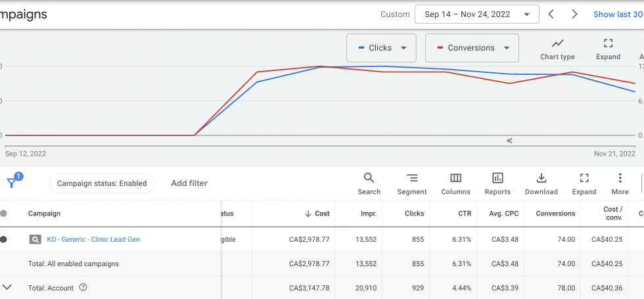Open the KD - Generic - Clinic Lead Gen campaign
Screen dimensions: 644x299
[93, 240]
